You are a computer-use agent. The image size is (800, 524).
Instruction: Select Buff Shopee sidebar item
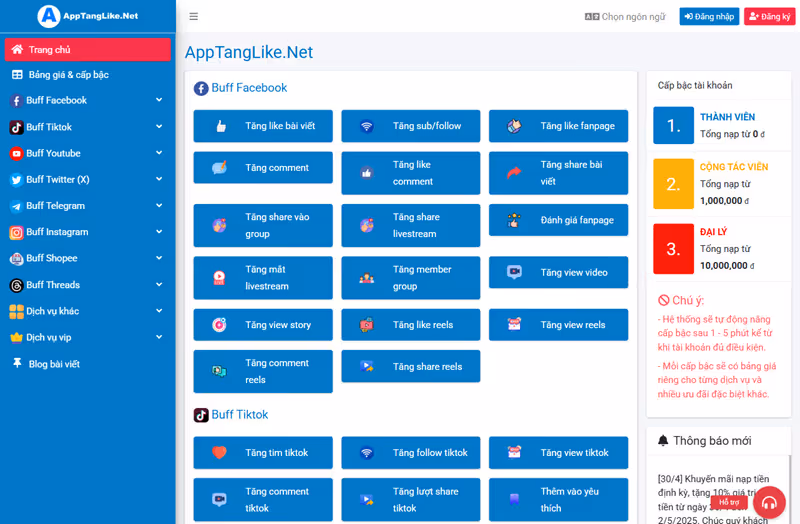click(x=88, y=259)
